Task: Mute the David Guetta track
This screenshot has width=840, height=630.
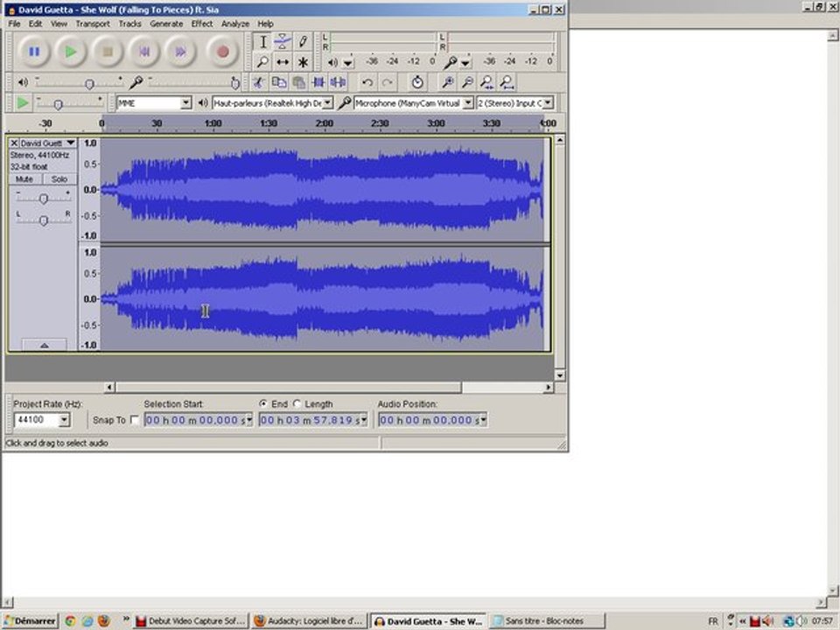Action: [24, 178]
